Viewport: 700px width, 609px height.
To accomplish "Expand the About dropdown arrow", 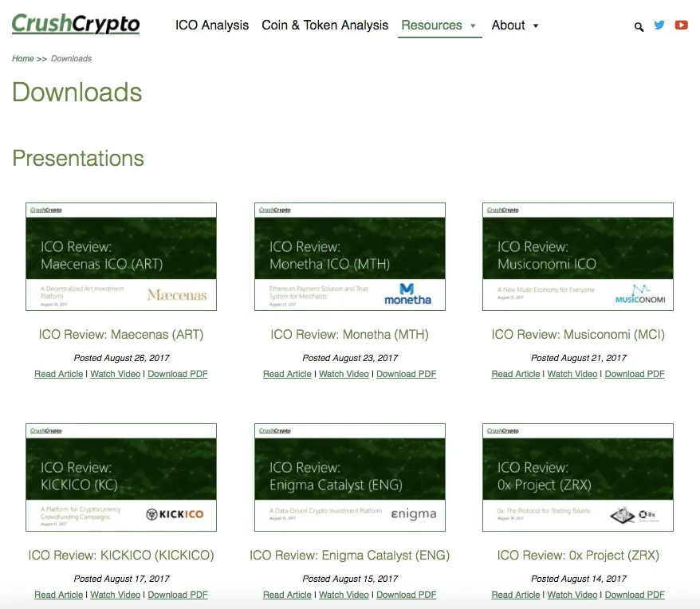I will pyautogui.click(x=536, y=26).
